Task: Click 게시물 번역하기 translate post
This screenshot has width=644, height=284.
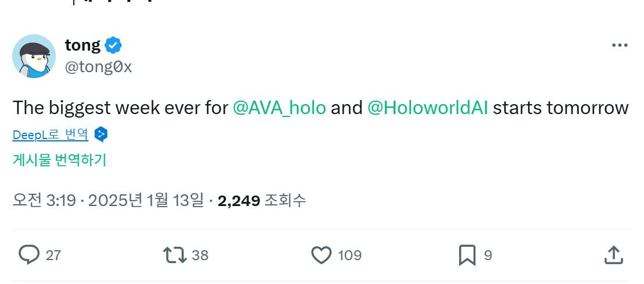Action: click(x=59, y=160)
